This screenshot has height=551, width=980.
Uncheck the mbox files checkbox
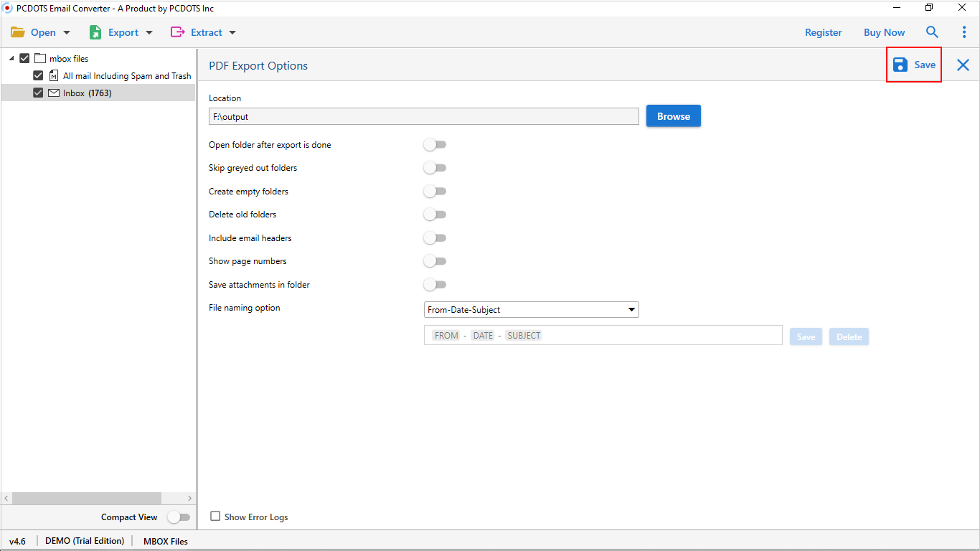click(24, 58)
